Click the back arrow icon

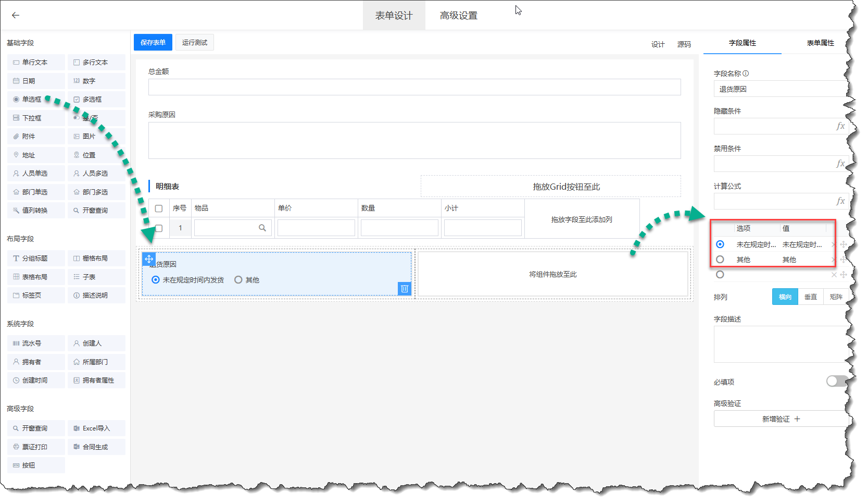[16, 15]
